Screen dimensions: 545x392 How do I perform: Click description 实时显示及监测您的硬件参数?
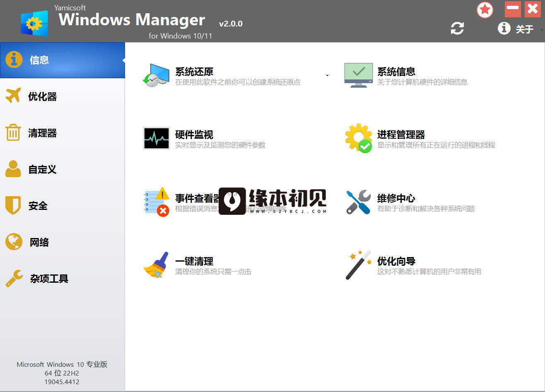click(x=220, y=145)
